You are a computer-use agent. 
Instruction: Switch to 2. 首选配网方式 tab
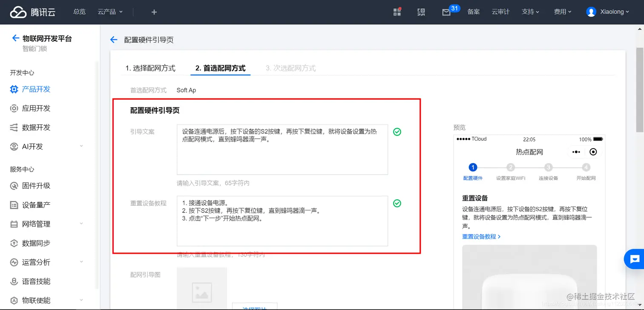[220, 68]
